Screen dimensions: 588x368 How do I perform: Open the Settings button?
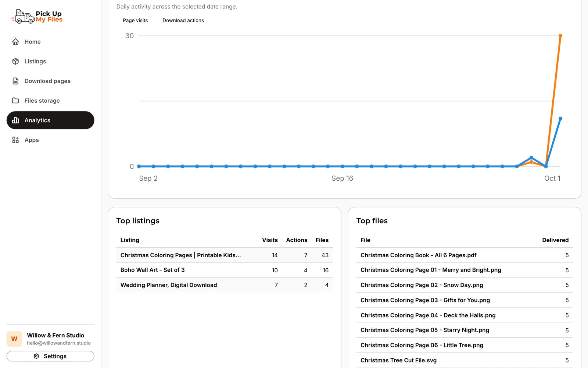[x=50, y=356]
